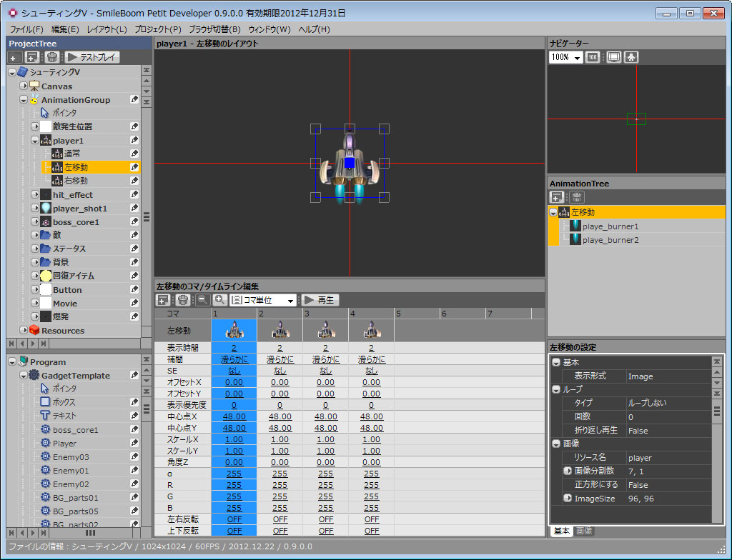Open the プロジェクト(P) menu
Image resolution: width=732 pixels, height=560 pixels.
pyautogui.click(x=158, y=29)
